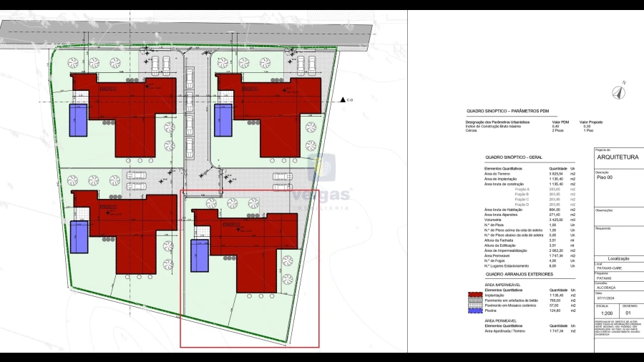Click the C-D section marker triangle
The width and height of the screenshot is (644, 362).
(x=343, y=100)
